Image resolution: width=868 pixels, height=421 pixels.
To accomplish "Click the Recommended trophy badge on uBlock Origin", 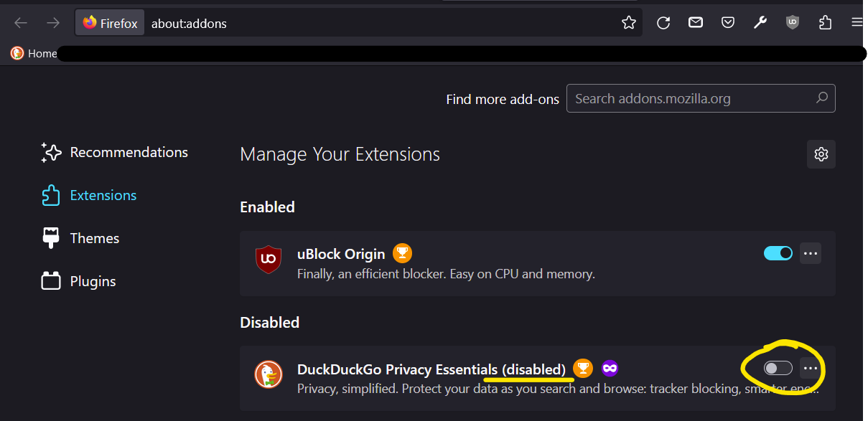I will [402, 253].
